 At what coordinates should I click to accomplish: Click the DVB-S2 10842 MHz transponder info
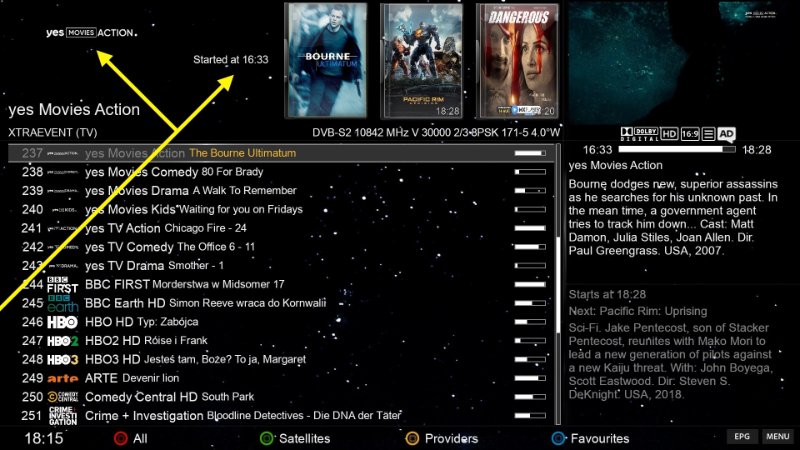pyautogui.click(x=436, y=133)
